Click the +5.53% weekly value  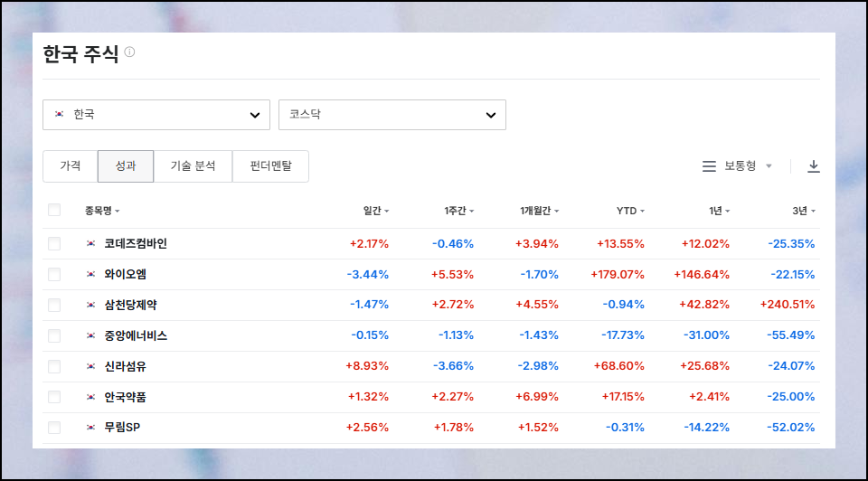(x=452, y=275)
